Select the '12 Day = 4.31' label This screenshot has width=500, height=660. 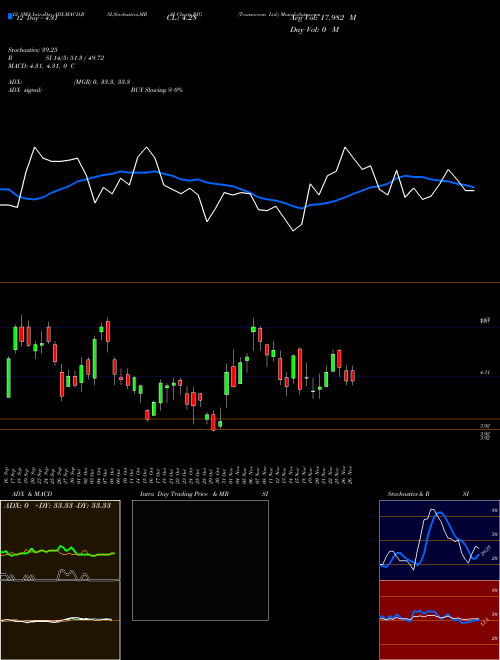(35, 18)
